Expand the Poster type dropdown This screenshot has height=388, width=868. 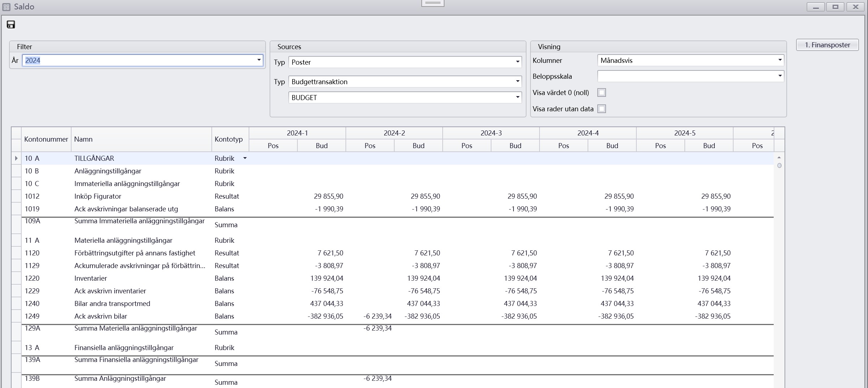click(517, 62)
